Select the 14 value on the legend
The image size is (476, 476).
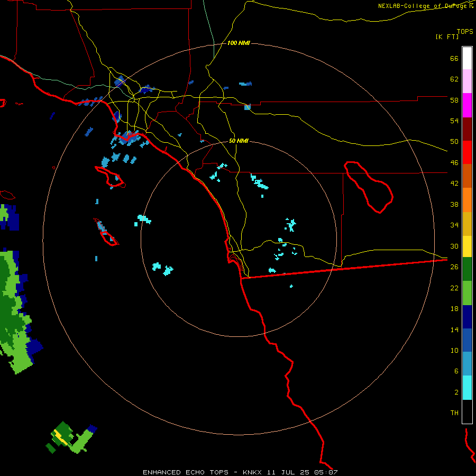[454, 329]
